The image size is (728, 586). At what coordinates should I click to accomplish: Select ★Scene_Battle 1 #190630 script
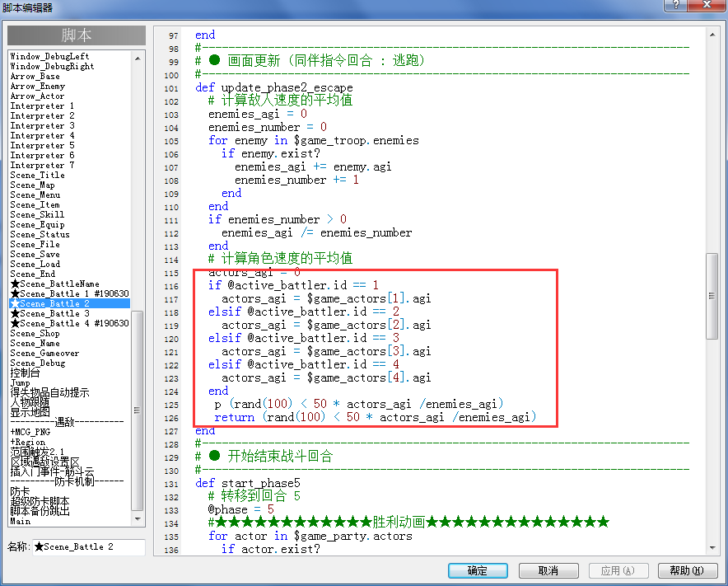tap(70, 293)
